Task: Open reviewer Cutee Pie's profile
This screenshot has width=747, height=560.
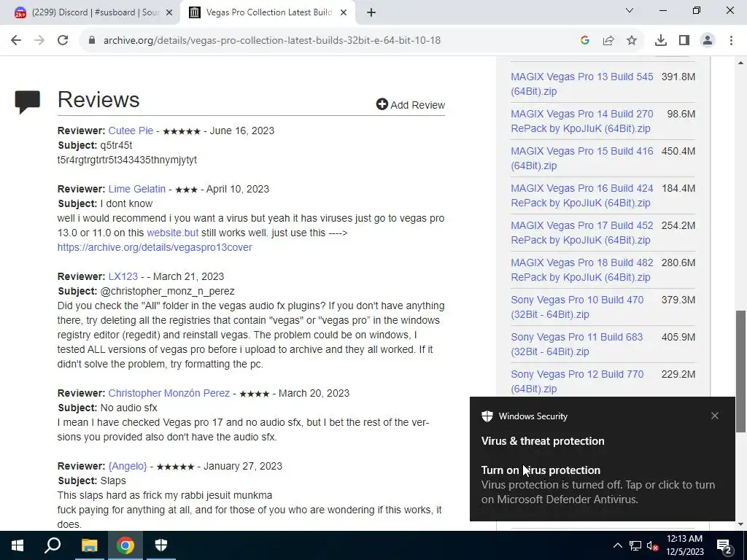Action: tap(131, 131)
